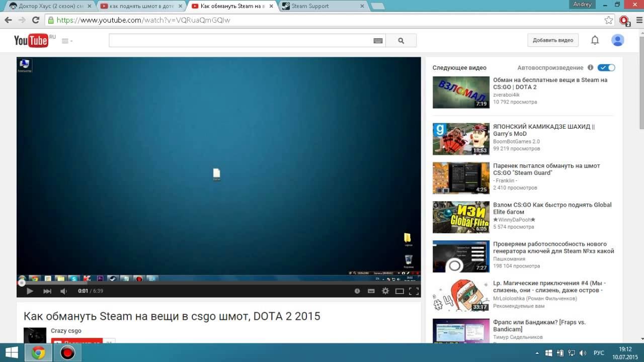Viewport: 644px width, 362px height.
Task: Click the red recorder taskbar icon
Action: click(x=67, y=353)
